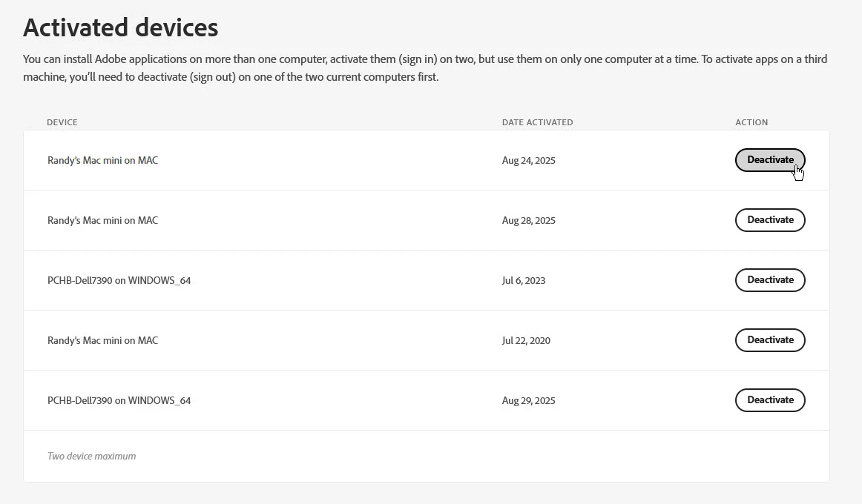Click the Aug 28, 2025 activation date
Viewport: 862px width, 504px height.
(528, 220)
